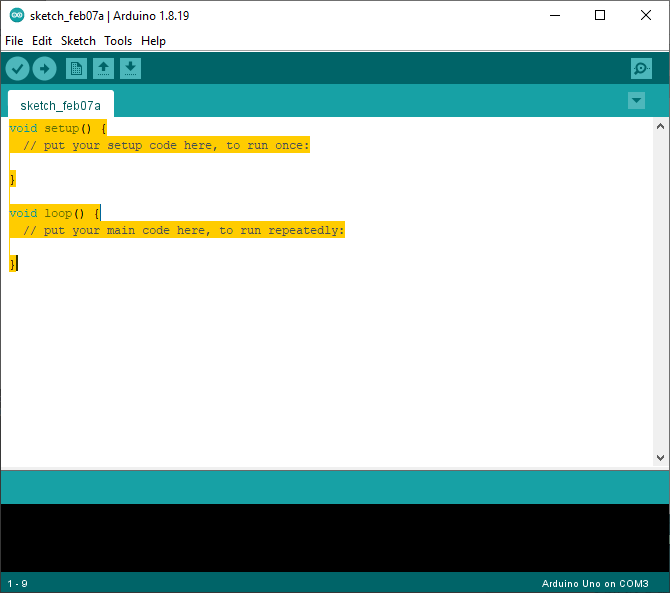Open the Serial Monitor magnifier icon
This screenshot has height=593, width=670.
(641, 69)
